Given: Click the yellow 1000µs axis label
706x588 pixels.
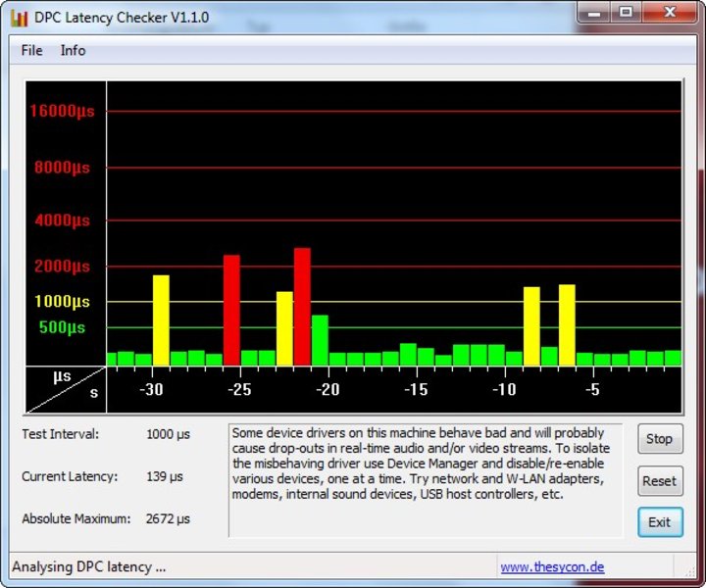Looking at the screenshot, I should (62, 301).
